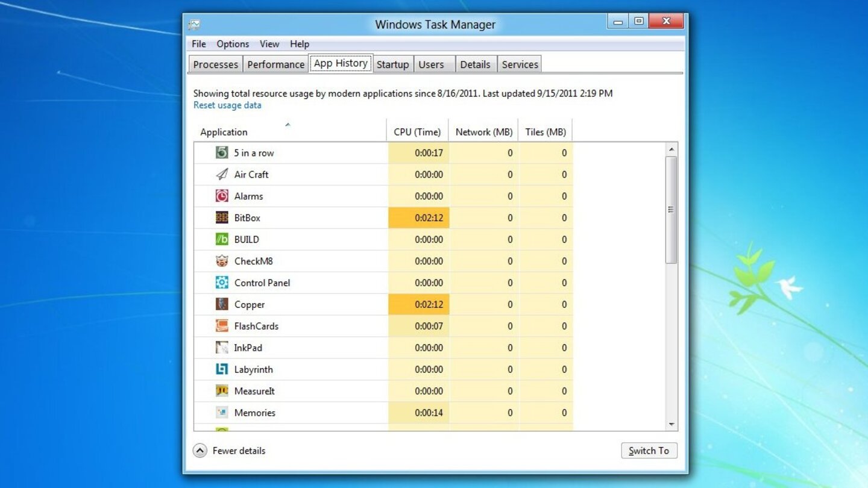The width and height of the screenshot is (868, 488).
Task: Select the Alarms row name
Action: tap(248, 196)
